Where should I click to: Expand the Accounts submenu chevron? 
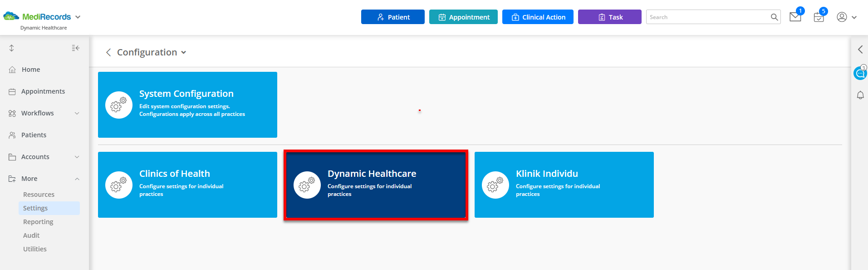pos(77,157)
